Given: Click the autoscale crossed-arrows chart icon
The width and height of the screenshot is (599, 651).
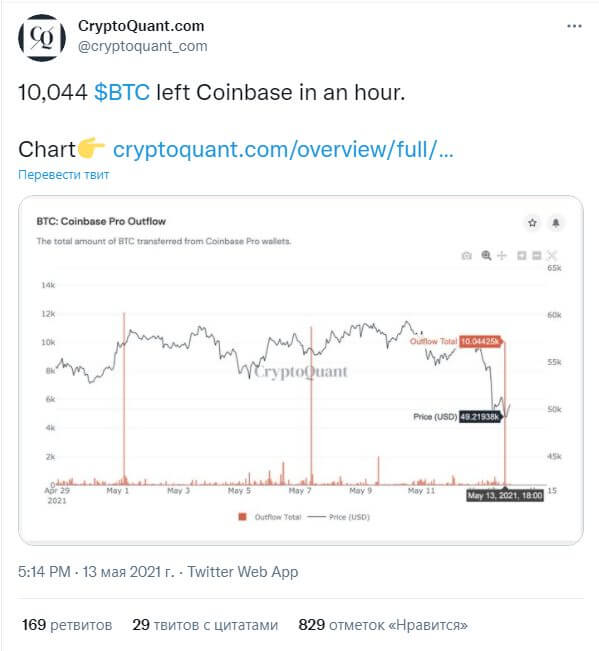Looking at the screenshot, I should pyautogui.click(x=552, y=255).
